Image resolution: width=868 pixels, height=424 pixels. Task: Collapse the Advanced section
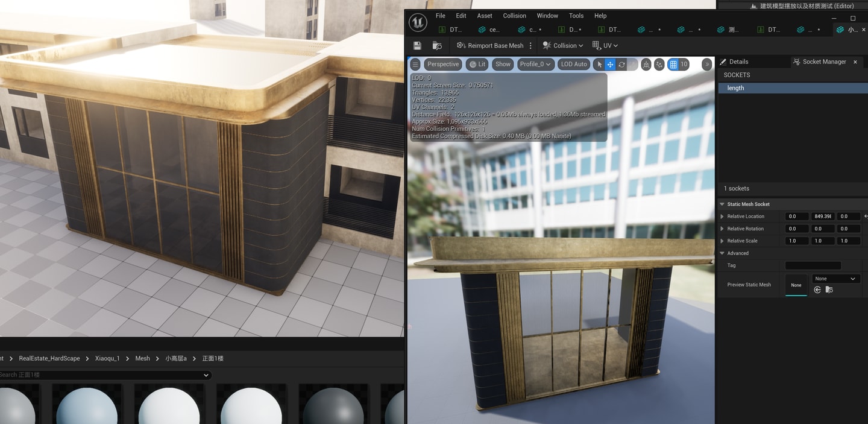pyautogui.click(x=722, y=253)
